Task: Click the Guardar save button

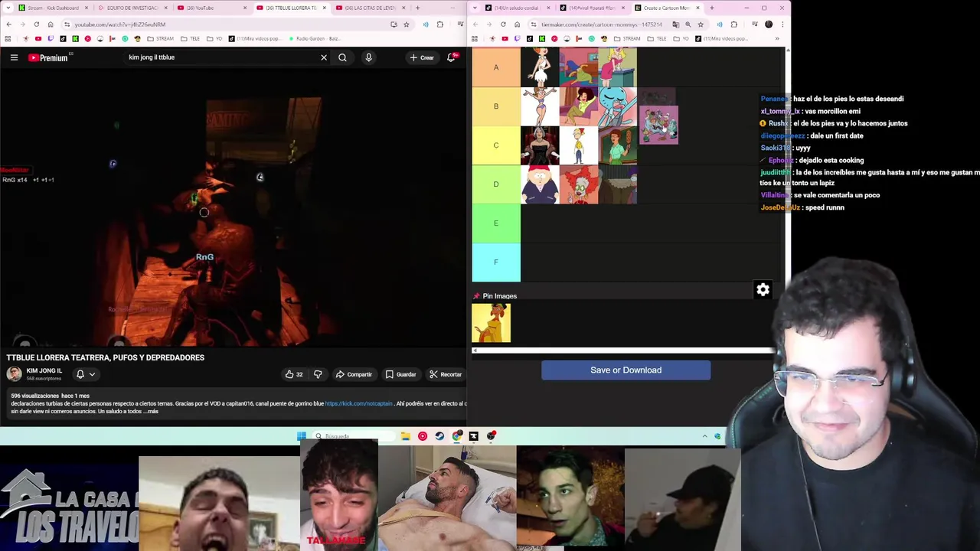Action: pos(400,374)
